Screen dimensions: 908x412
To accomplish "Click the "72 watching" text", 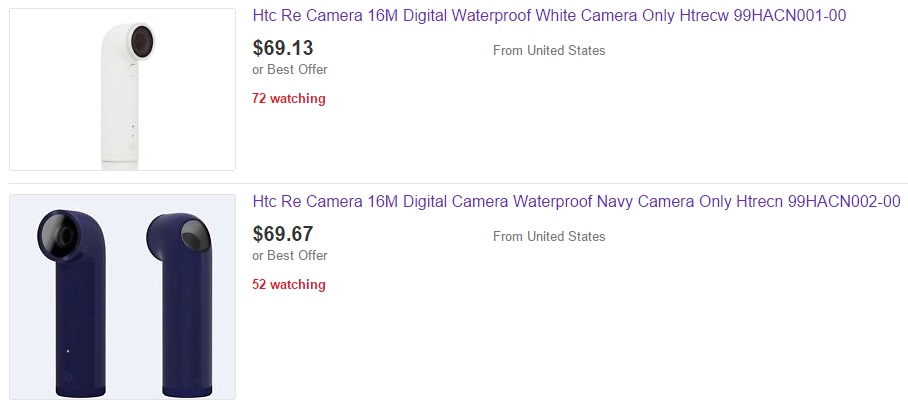I will tap(289, 98).
